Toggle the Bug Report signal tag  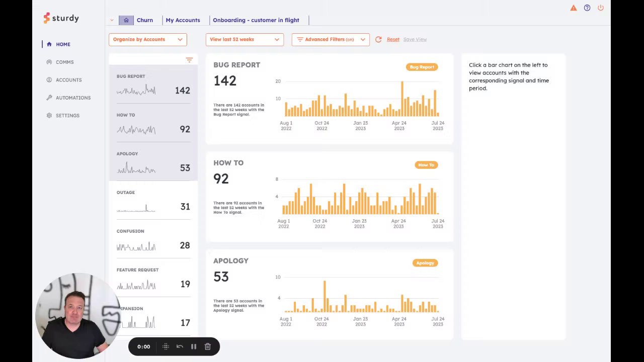(422, 67)
